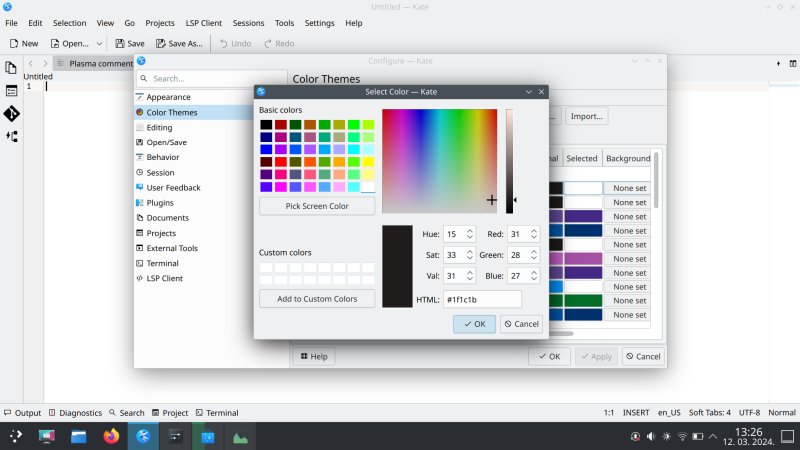Open Documents sidebar panel icon in Kate
Screen dimensions: 800x450
pos(11,68)
